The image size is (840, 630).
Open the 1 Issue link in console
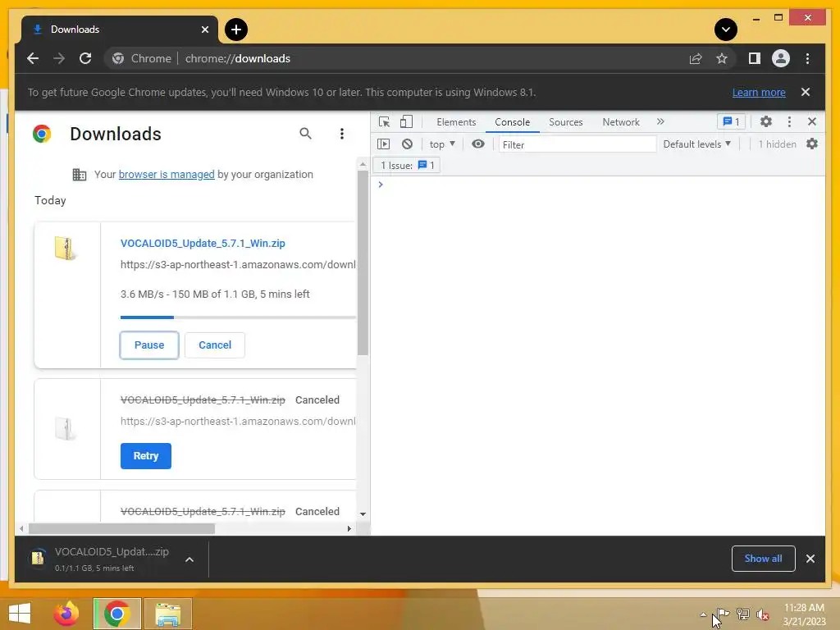click(x=407, y=165)
